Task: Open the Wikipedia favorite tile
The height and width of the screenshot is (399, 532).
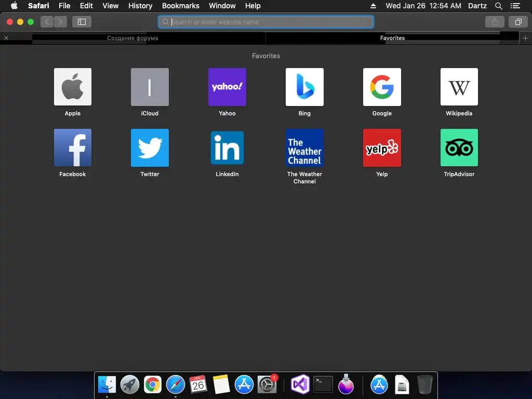Action: 459,87
